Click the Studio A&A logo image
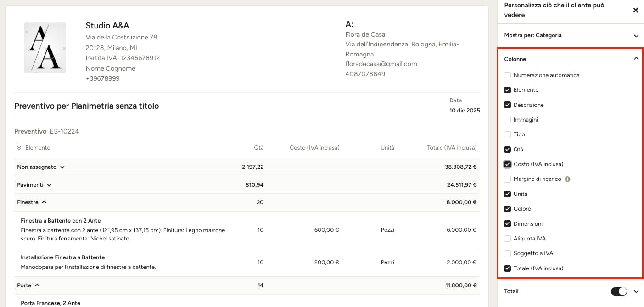This screenshot has width=644, height=307. pyautogui.click(x=45, y=48)
